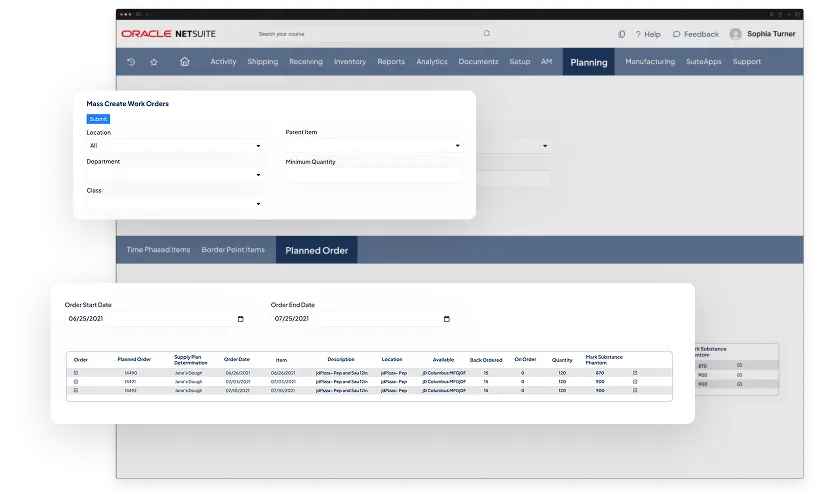818x499 pixels.
Task: Go to the home icon
Action: (185, 62)
